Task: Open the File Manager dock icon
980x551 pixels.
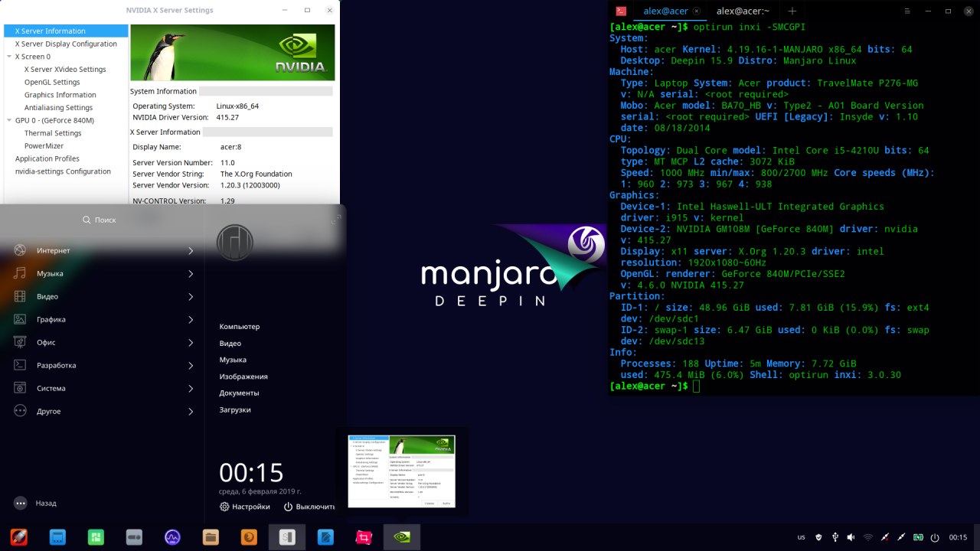Action: click(x=211, y=537)
